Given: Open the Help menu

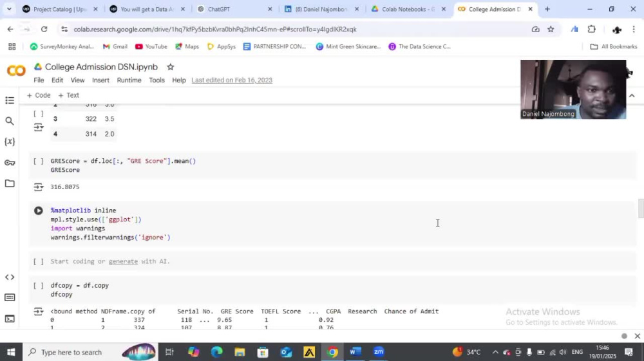Looking at the screenshot, I should pos(178,80).
